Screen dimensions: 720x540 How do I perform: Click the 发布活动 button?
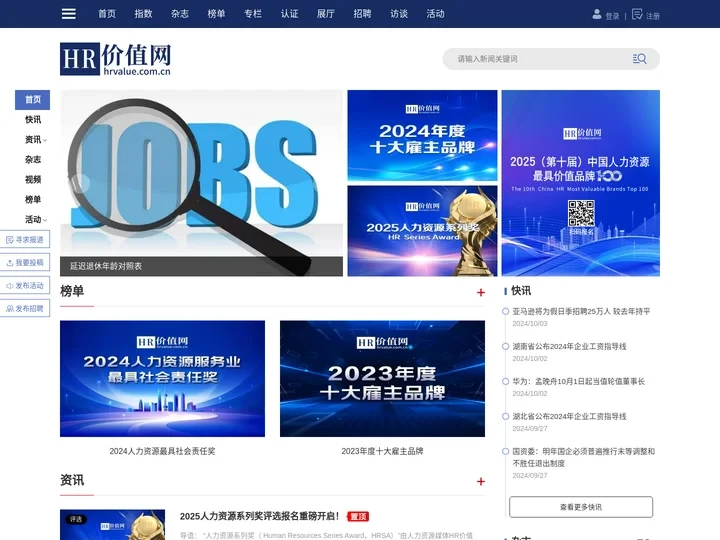pyautogui.click(x=25, y=286)
